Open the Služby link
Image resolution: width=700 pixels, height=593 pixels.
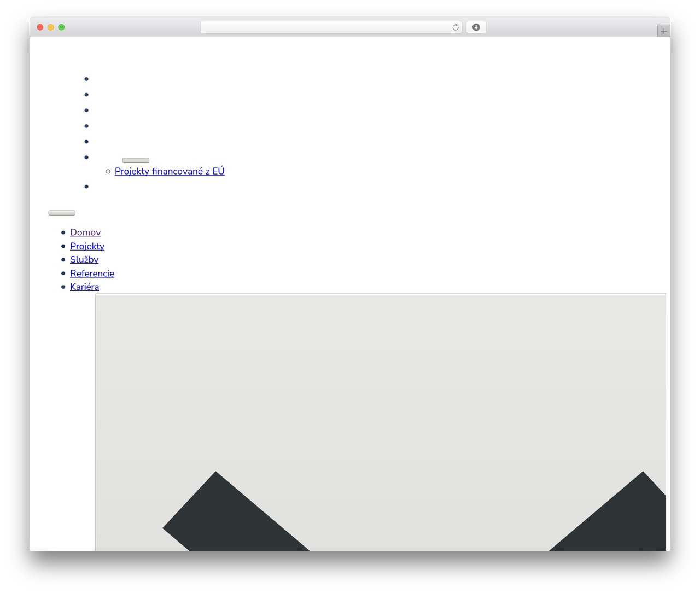(84, 260)
